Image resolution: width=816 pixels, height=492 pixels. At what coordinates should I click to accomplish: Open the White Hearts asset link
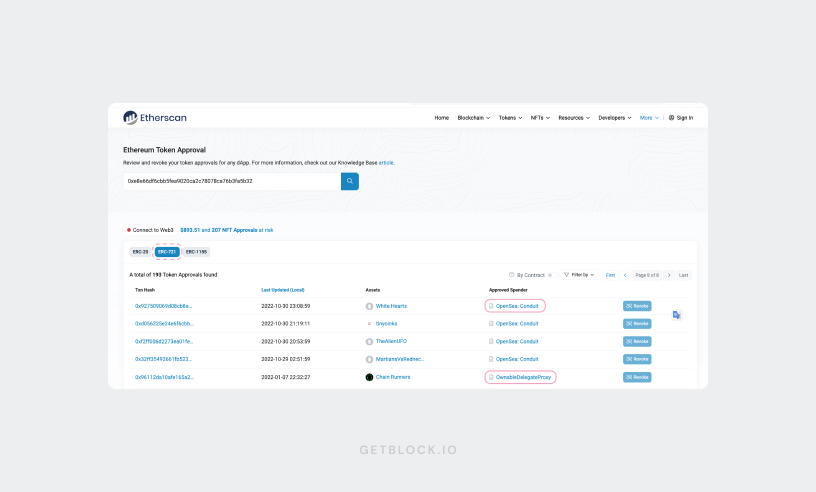pyautogui.click(x=391, y=306)
